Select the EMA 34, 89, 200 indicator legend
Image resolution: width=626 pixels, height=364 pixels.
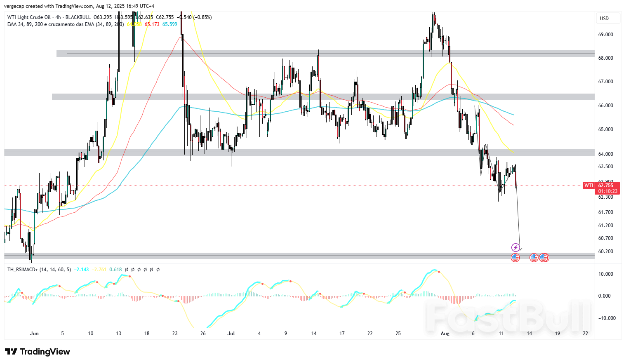(x=66, y=24)
